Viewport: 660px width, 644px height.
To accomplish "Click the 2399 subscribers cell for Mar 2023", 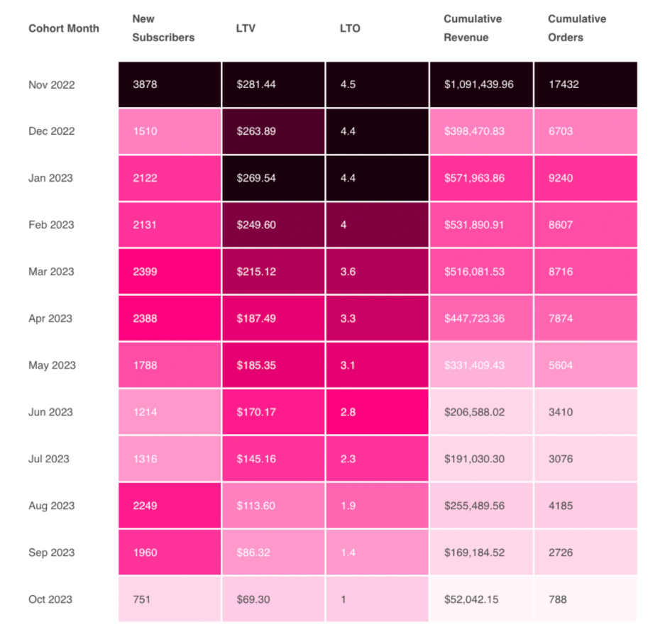I will pos(170,272).
